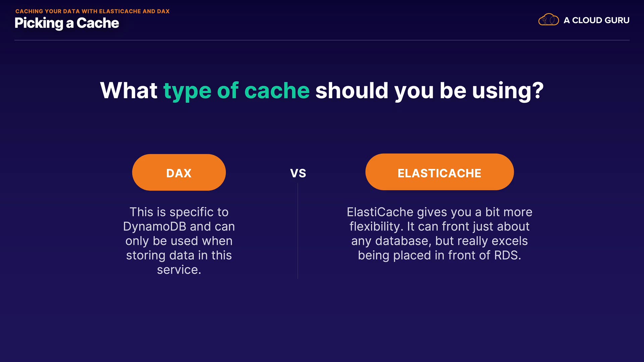Click the word 'flexibility.' in ElastiCache text
This screenshot has width=644, height=362.
pos(376,227)
